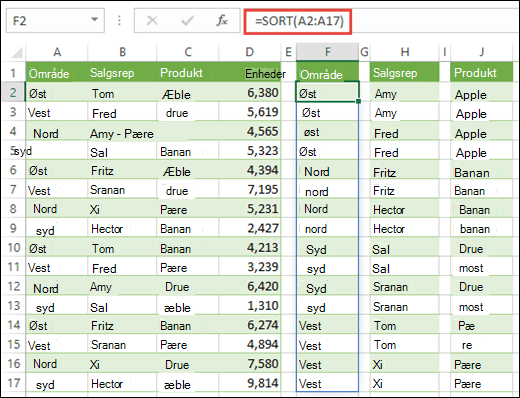Select column C header
Viewport: 520px width, 398px height.
point(188,52)
